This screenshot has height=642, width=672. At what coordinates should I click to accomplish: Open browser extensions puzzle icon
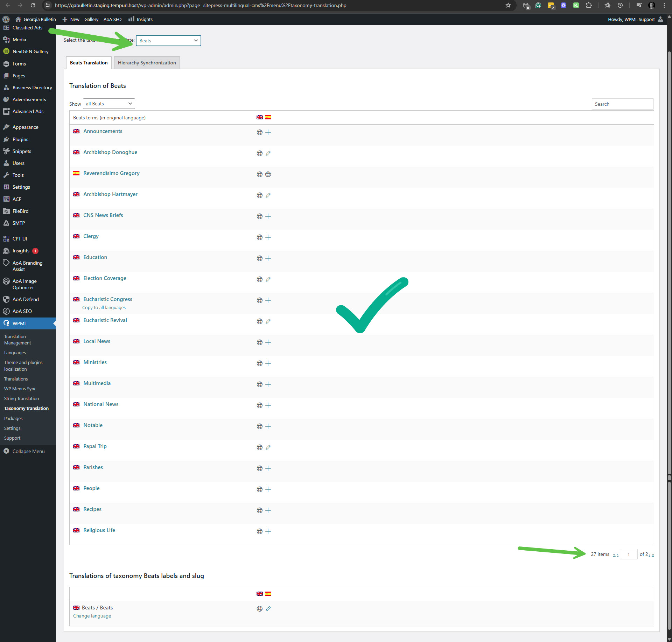point(589,5)
